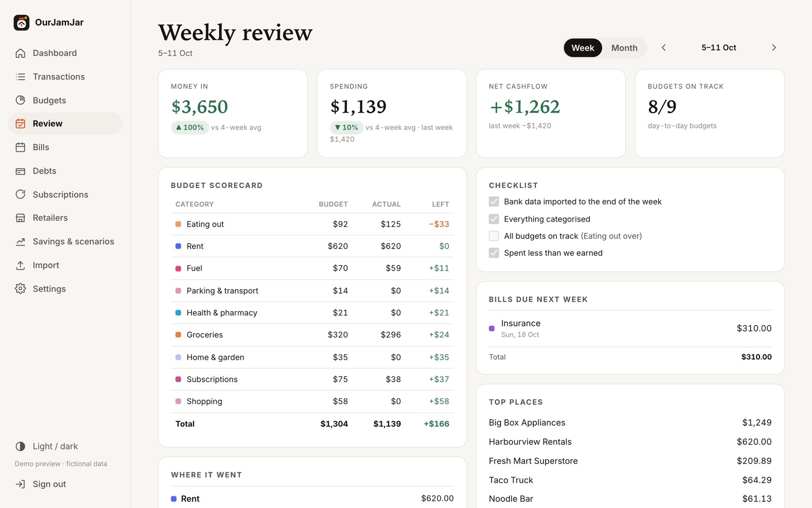This screenshot has height=508, width=812.
Task: Click the Insurance bill due Sun, 18 Oct
Action: point(630,329)
